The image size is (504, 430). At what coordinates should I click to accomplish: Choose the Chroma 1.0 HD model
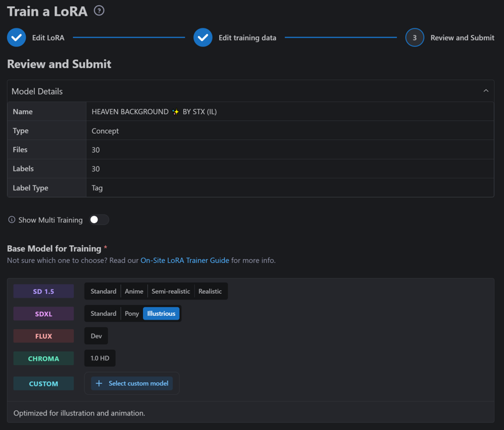[100, 358]
